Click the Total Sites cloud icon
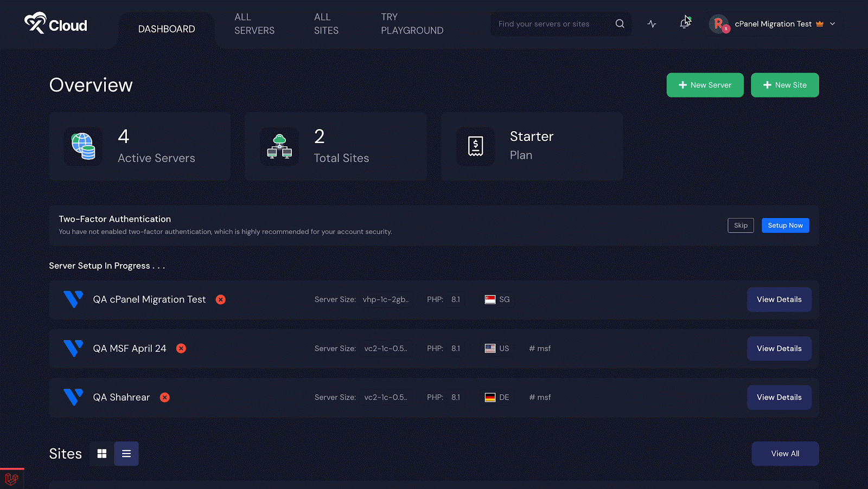The height and width of the screenshot is (489, 868). (x=279, y=146)
